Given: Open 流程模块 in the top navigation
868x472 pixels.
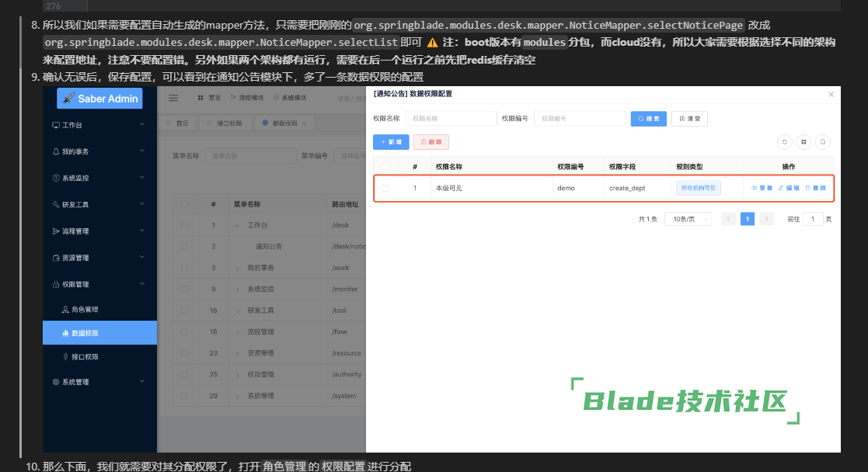Looking at the screenshot, I should 247,98.
